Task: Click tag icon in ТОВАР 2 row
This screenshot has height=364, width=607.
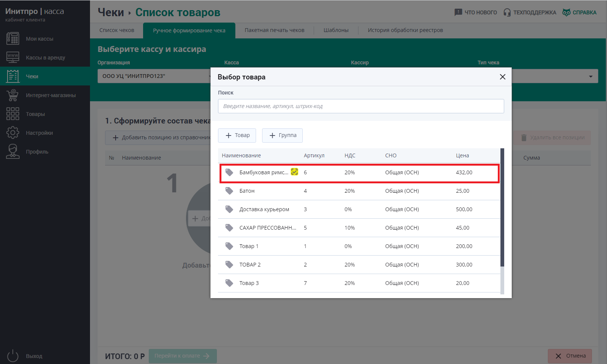Action: click(x=229, y=265)
